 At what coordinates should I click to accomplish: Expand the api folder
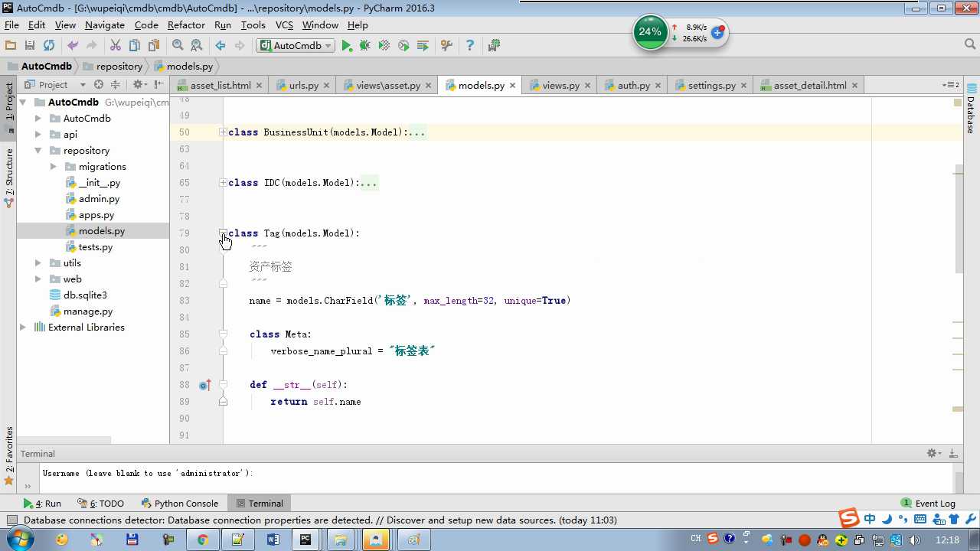(x=38, y=134)
